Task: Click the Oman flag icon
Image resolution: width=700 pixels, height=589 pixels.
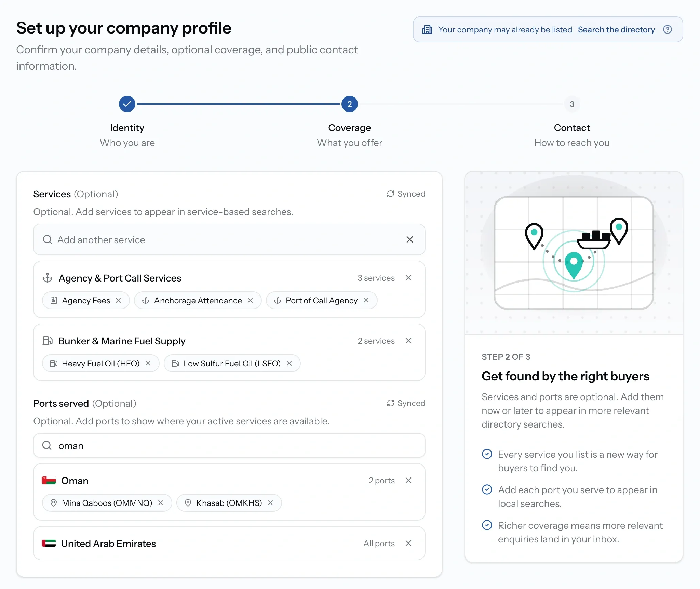Action: click(x=49, y=480)
